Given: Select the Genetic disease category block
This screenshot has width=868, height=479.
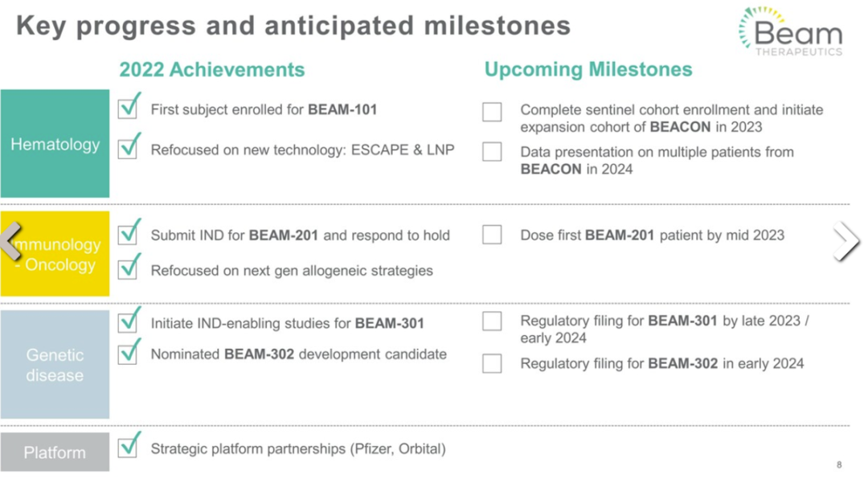Looking at the screenshot, I should 55,364.
